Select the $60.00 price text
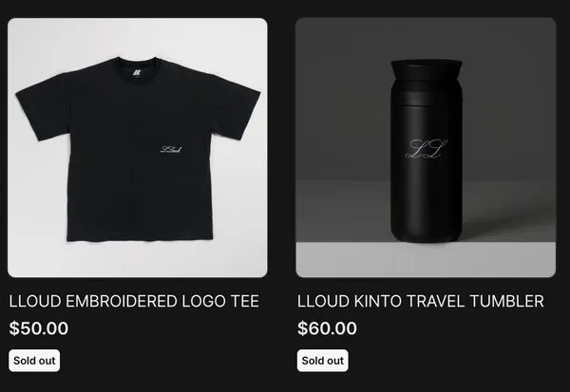Viewport: 570px width, 392px height. (x=327, y=328)
